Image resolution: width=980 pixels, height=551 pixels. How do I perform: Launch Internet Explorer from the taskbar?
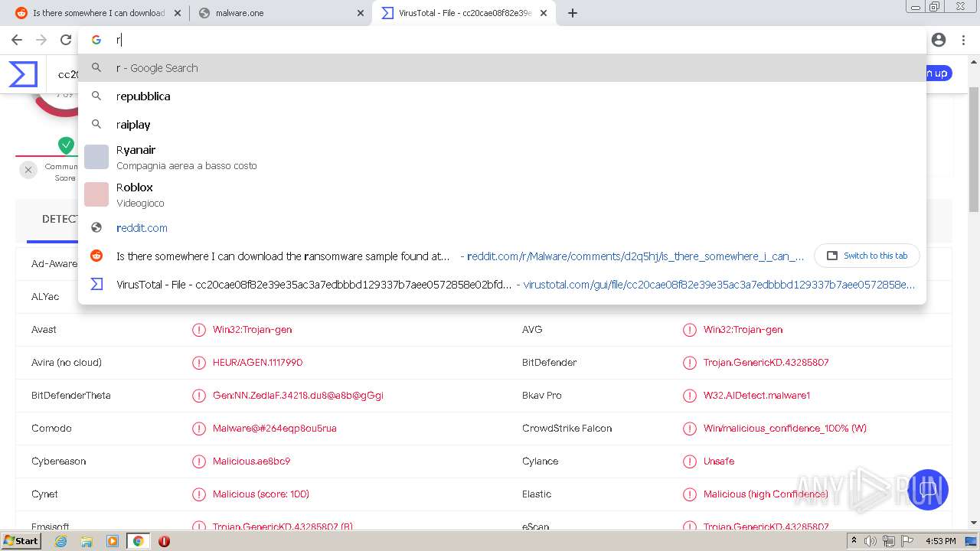pyautogui.click(x=60, y=541)
